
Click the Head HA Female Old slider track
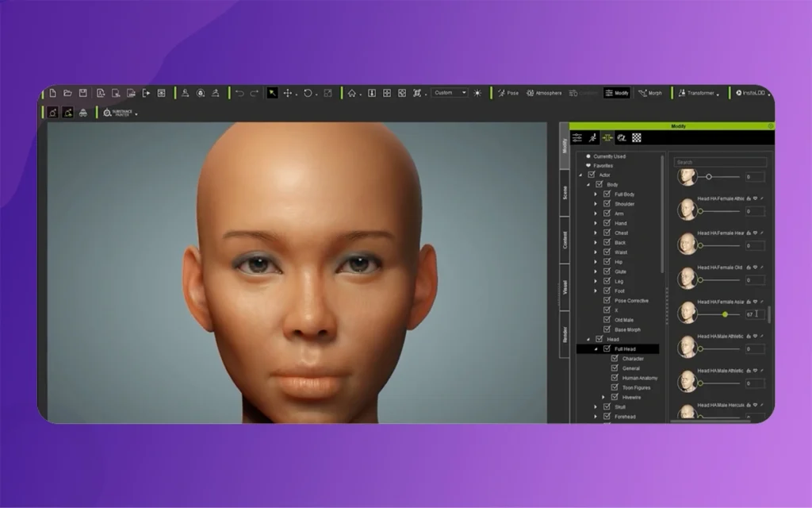pos(720,280)
